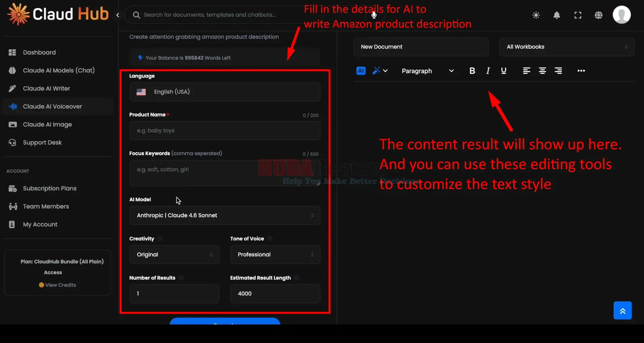This screenshot has width=644, height=343.
Task: Click the Team Members icon
Action: pyautogui.click(x=13, y=206)
